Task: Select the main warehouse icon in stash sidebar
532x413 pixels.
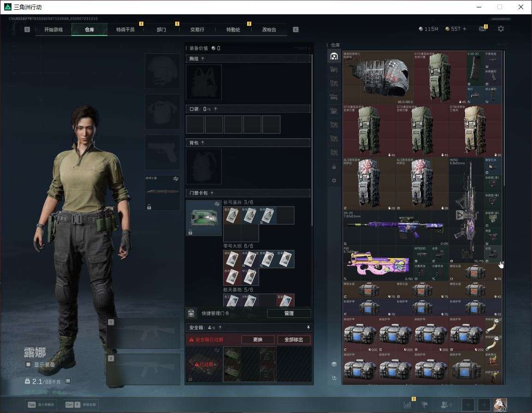Action: pos(334,56)
